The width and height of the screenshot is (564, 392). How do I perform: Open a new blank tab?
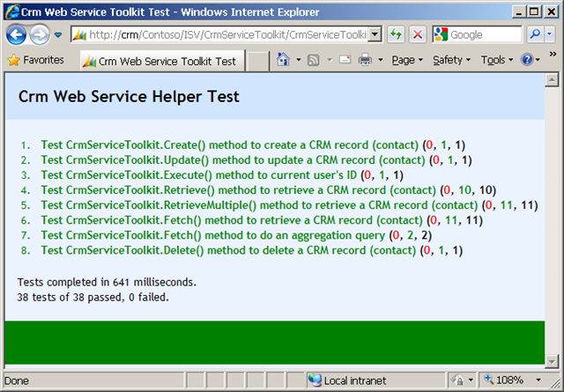click(257, 61)
